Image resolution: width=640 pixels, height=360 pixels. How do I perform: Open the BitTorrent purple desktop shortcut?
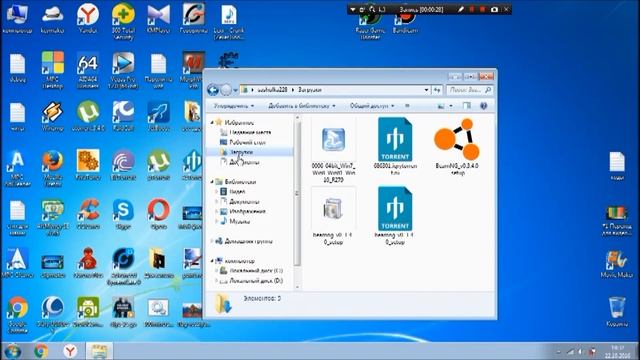(x=123, y=165)
